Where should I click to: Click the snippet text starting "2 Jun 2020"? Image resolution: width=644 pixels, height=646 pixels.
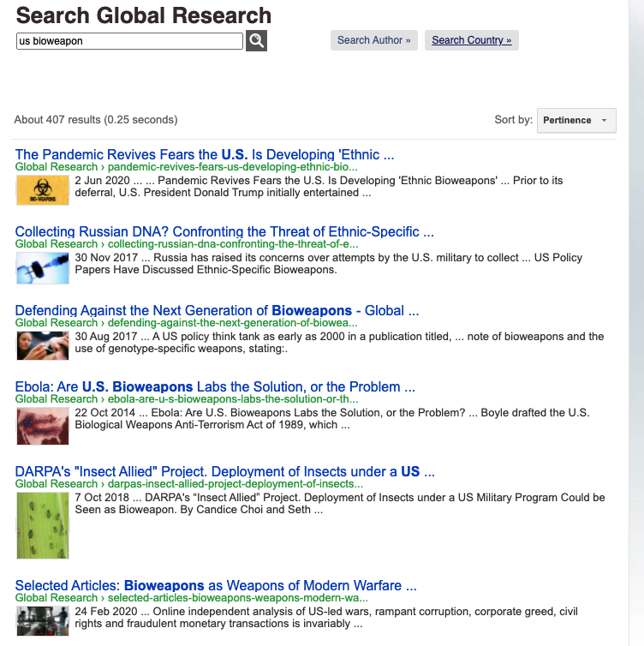pos(319,187)
